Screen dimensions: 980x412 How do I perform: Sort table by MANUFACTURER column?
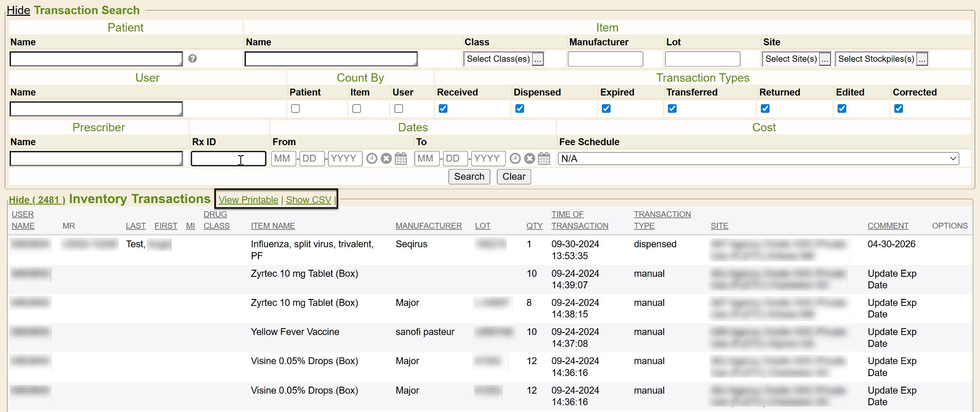428,226
